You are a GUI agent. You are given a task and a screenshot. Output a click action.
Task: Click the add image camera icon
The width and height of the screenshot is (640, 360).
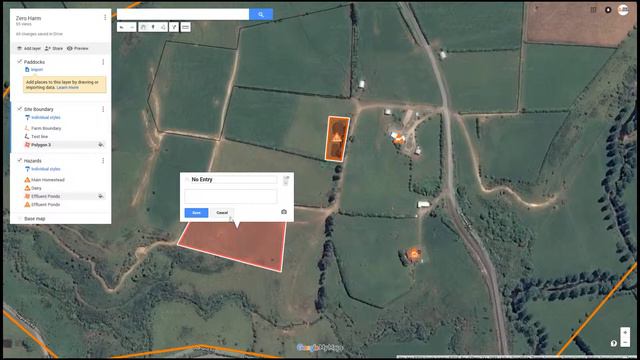click(x=284, y=212)
